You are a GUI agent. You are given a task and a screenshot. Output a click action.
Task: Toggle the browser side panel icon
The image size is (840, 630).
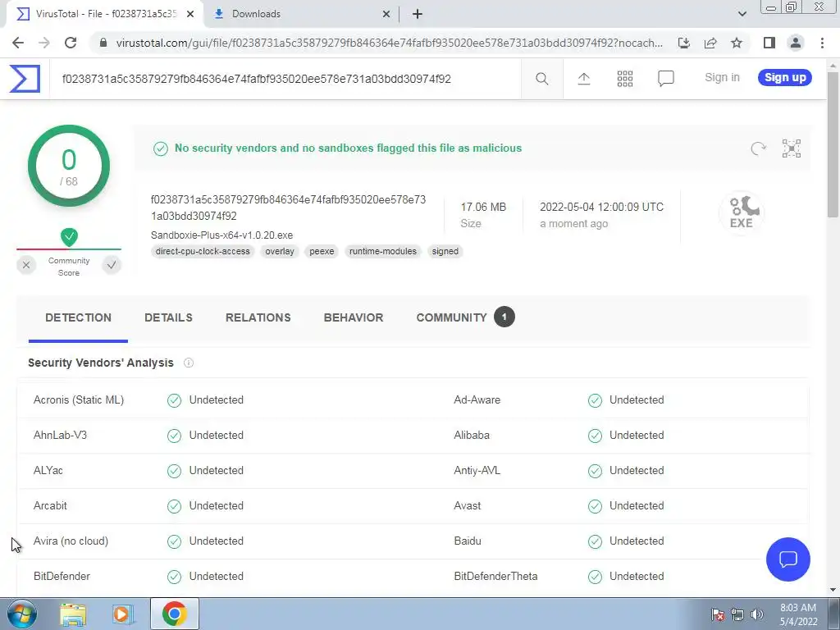tap(769, 43)
